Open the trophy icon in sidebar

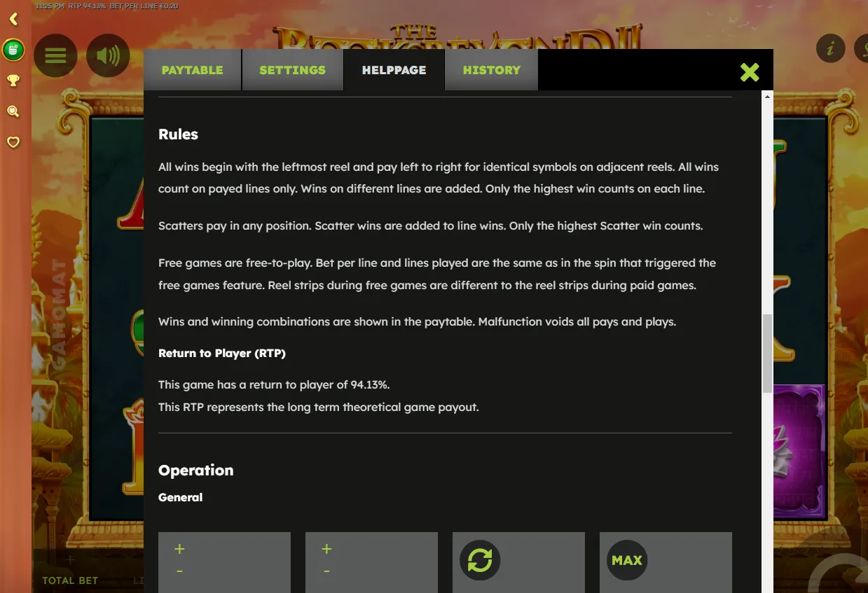pyautogui.click(x=13, y=81)
